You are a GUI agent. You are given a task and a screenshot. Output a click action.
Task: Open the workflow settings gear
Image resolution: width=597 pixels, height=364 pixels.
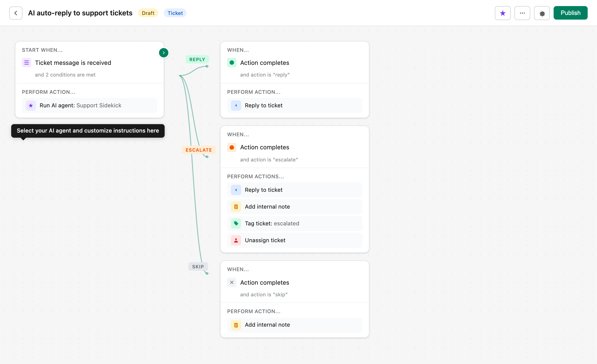point(542,13)
